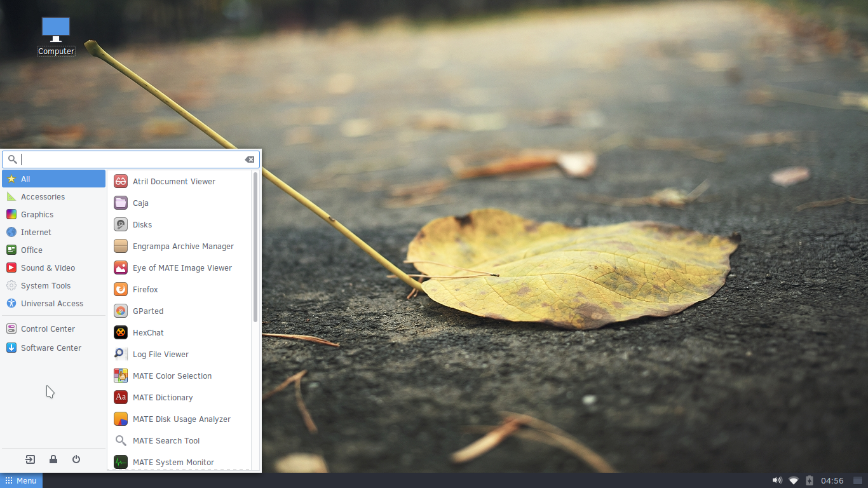This screenshot has width=868, height=488.
Task: Click the volume speaker tray icon
Action: tap(777, 480)
